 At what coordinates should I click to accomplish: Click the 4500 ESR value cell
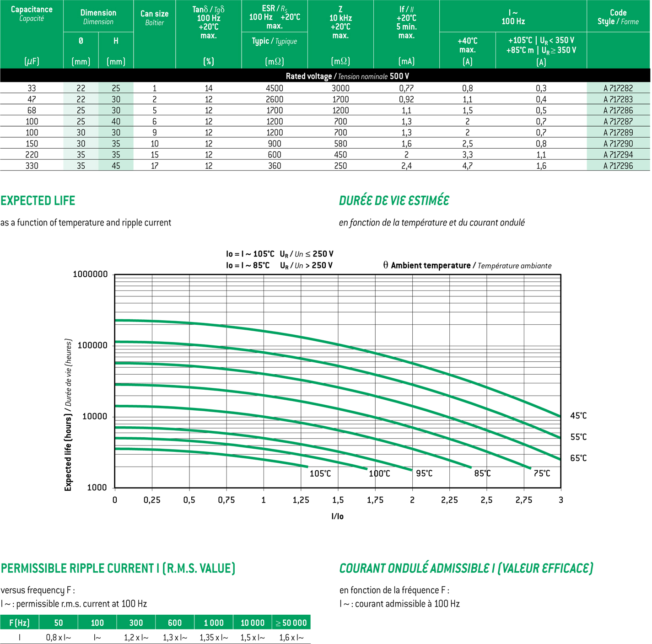274,88
